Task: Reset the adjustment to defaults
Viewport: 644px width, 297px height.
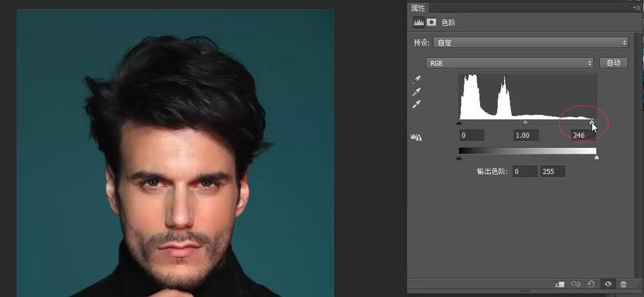Action: point(591,284)
